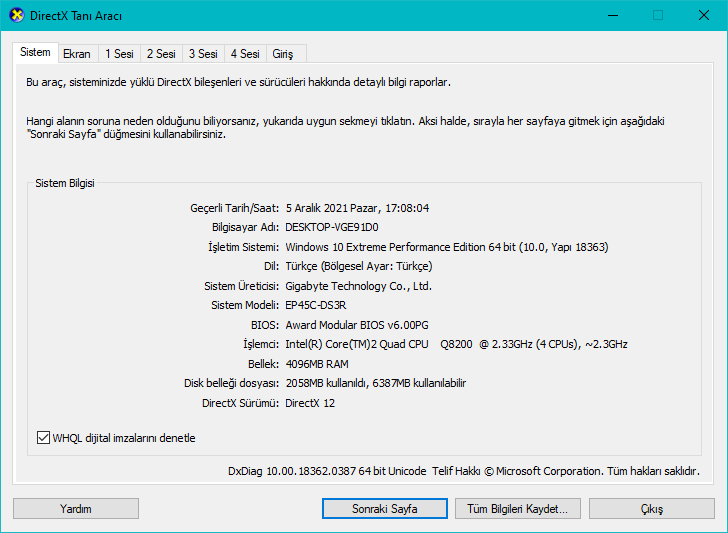Open the 2 Sesi tab
728x533 pixels.
tap(161, 54)
